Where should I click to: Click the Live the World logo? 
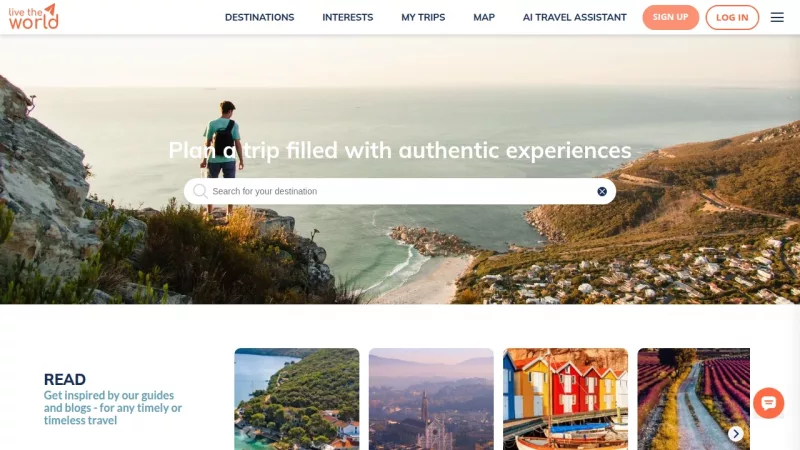tap(34, 17)
